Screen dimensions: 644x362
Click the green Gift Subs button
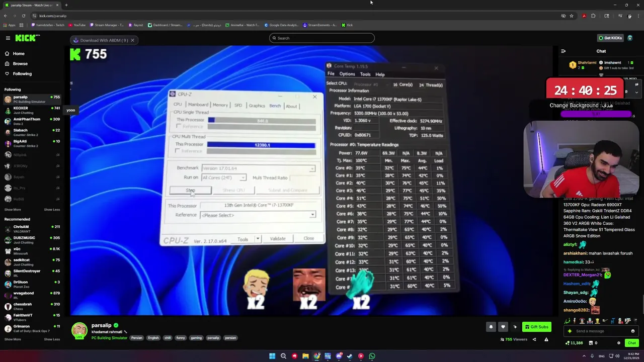click(537, 327)
